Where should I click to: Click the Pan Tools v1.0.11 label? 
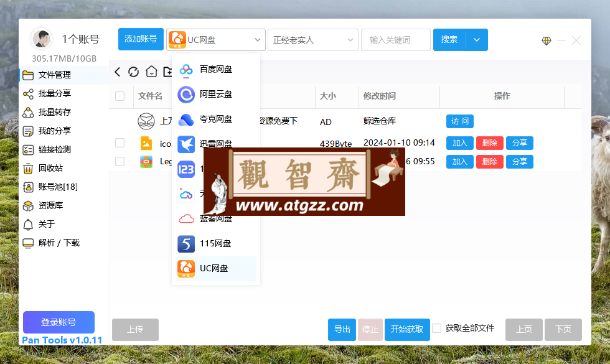pos(62,340)
